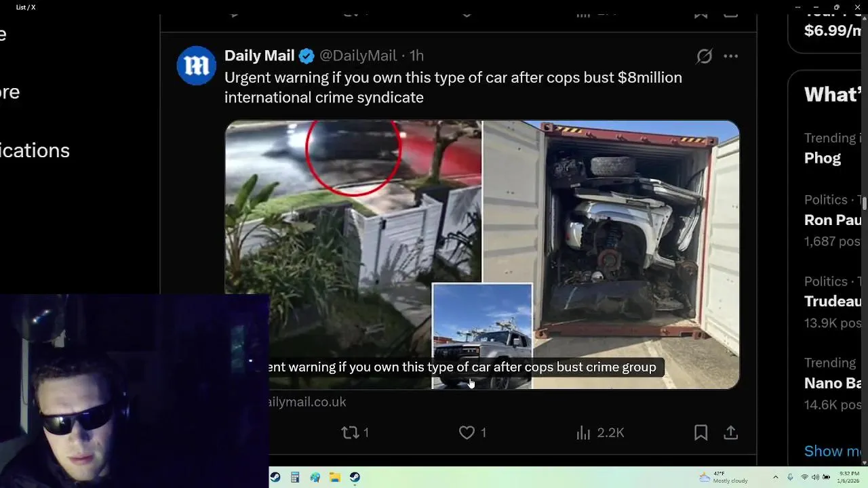Repost the Daily Mail post
The height and width of the screenshot is (488, 868).
pyautogui.click(x=355, y=432)
